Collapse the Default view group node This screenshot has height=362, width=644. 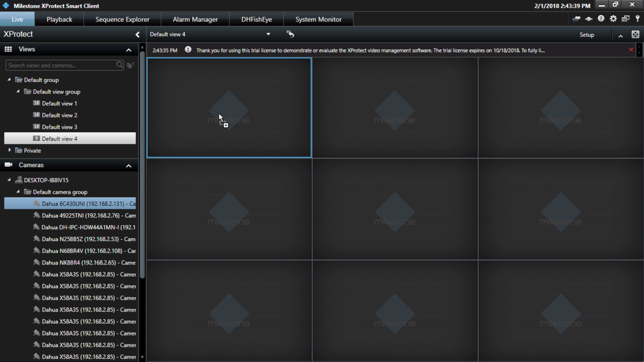(x=18, y=91)
